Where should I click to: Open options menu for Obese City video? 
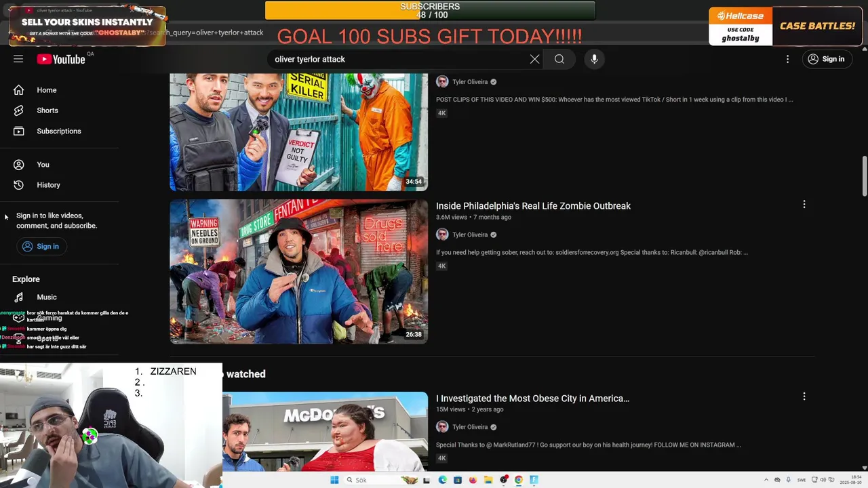click(804, 396)
